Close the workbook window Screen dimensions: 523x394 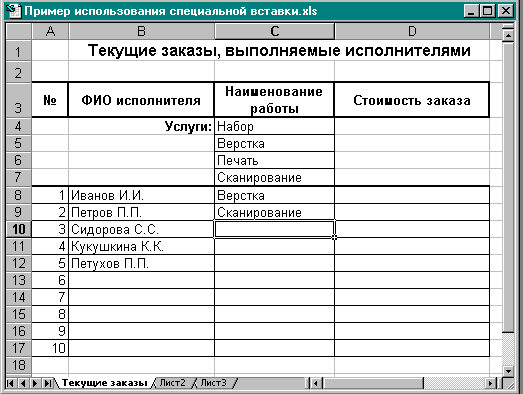click(x=505, y=11)
